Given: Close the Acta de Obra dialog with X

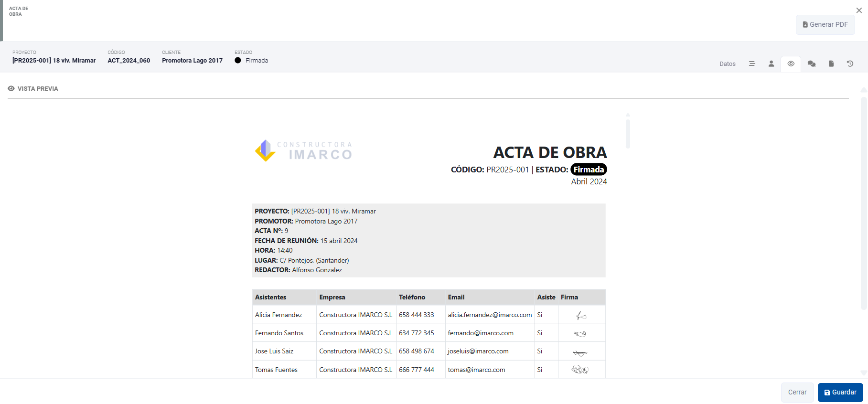Looking at the screenshot, I should pos(859,11).
